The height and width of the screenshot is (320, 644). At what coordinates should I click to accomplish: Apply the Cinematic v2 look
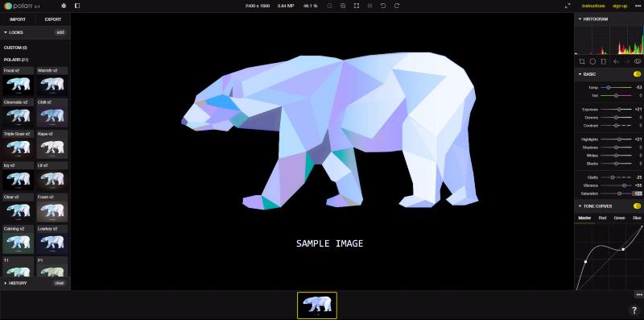[18, 113]
